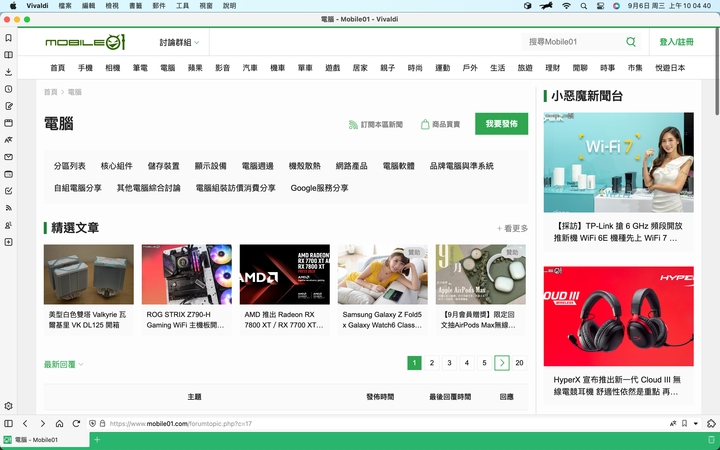This screenshot has height=450, width=720.
Task: Open Spotlight search in menu bar
Action: point(584,6)
